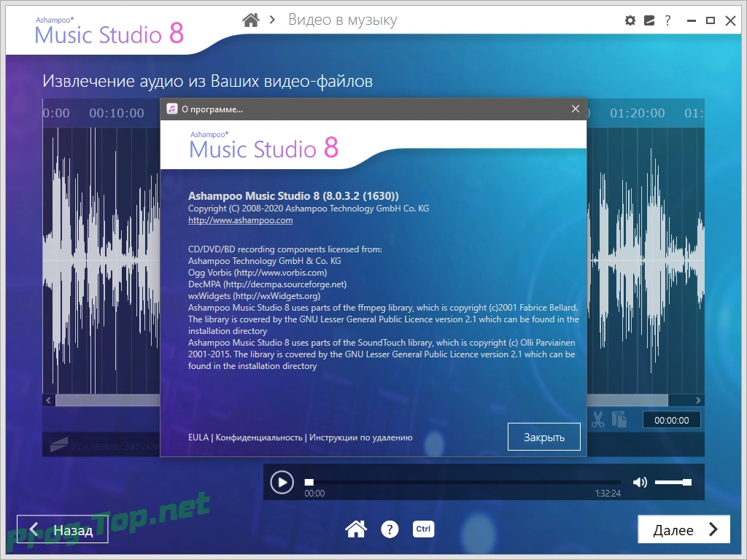Open settings gear in title bar
Screen dimensions: 747x560
pos(630,20)
